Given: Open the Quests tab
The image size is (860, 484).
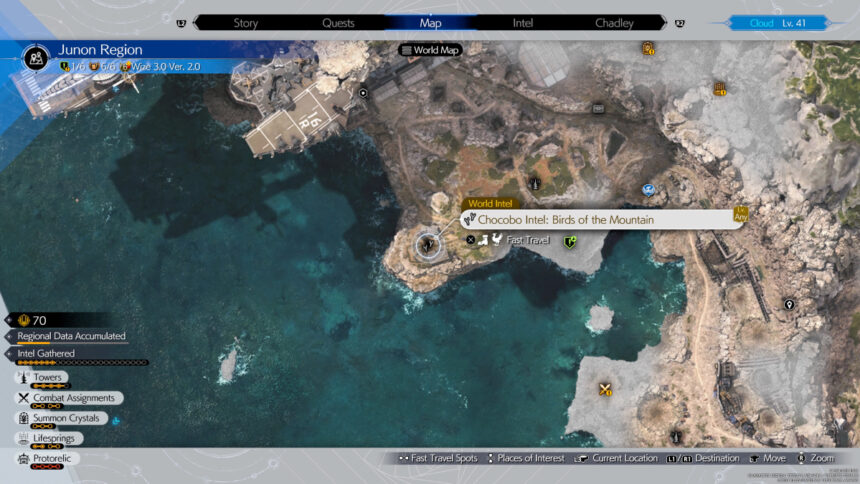Looking at the screenshot, I should click(338, 22).
